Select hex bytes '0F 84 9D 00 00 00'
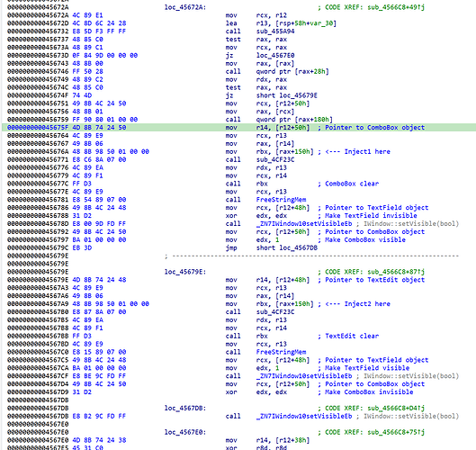 [105, 55]
